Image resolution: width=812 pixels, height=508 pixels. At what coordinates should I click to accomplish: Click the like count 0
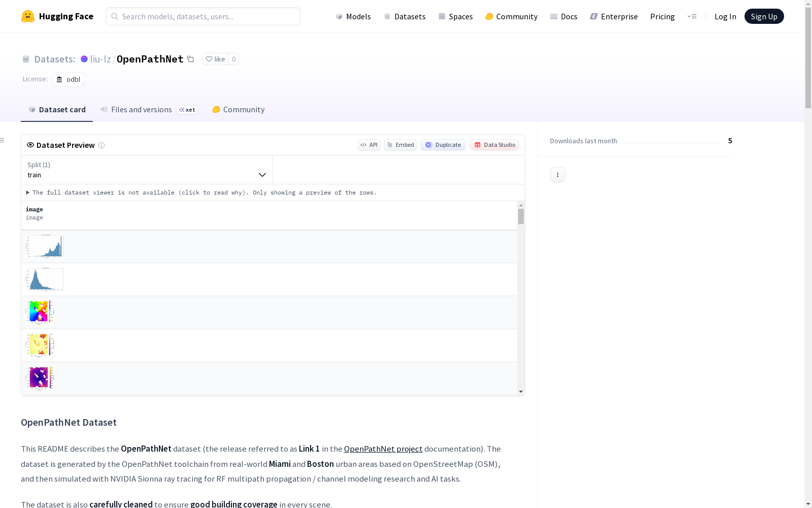click(233, 59)
